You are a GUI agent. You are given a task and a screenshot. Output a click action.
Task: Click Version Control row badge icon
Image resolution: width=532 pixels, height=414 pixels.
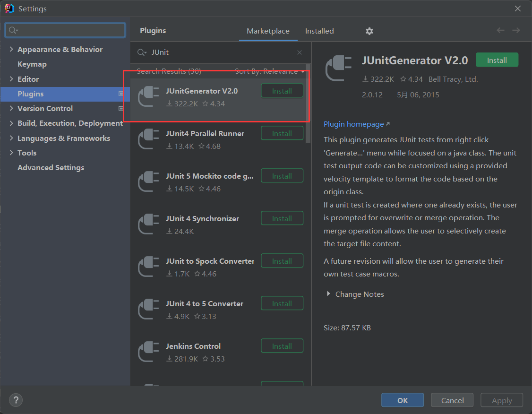pos(120,108)
